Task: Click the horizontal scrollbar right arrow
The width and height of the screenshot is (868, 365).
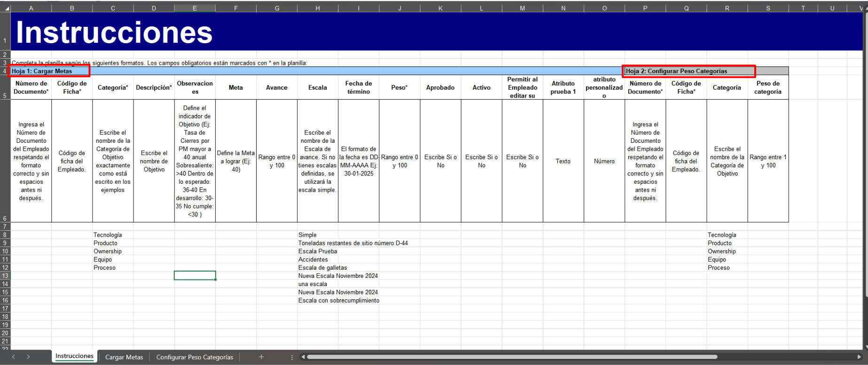Action: [860, 357]
